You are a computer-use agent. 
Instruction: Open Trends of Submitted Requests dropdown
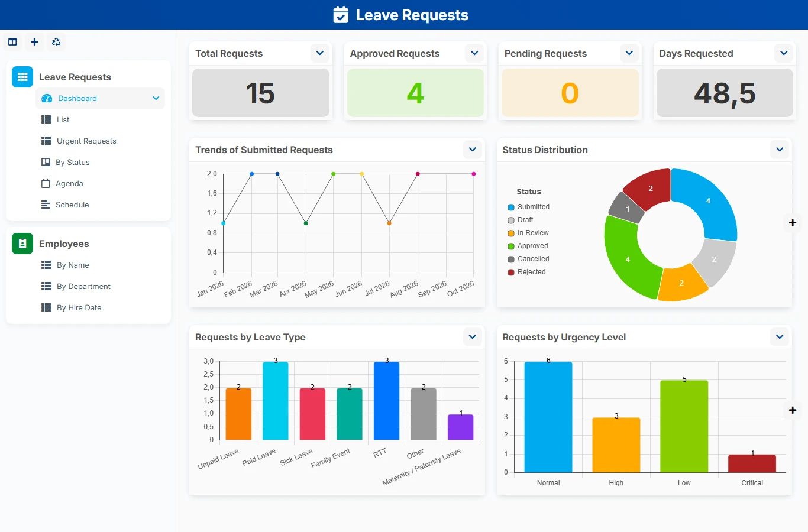pyautogui.click(x=473, y=150)
